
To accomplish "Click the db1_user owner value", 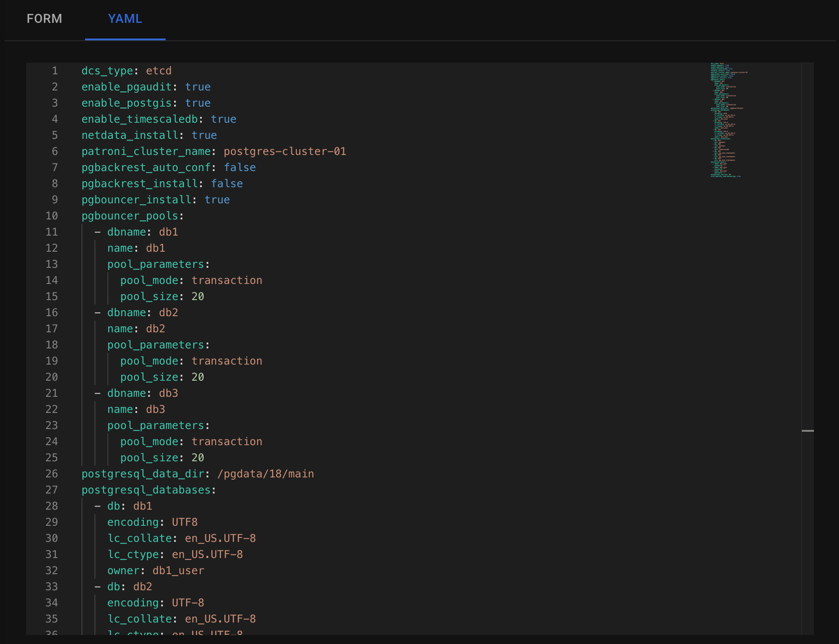I will [x=178, y=571].
